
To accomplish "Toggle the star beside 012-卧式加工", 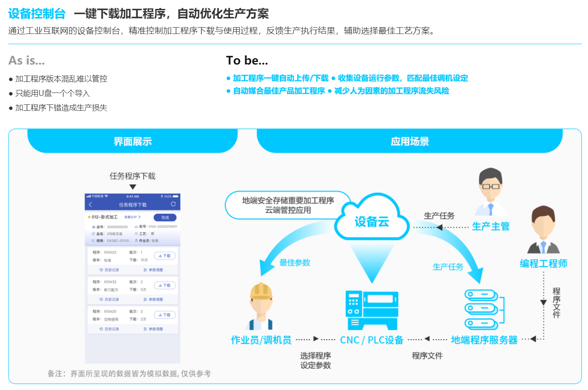I will coord(89,217).
